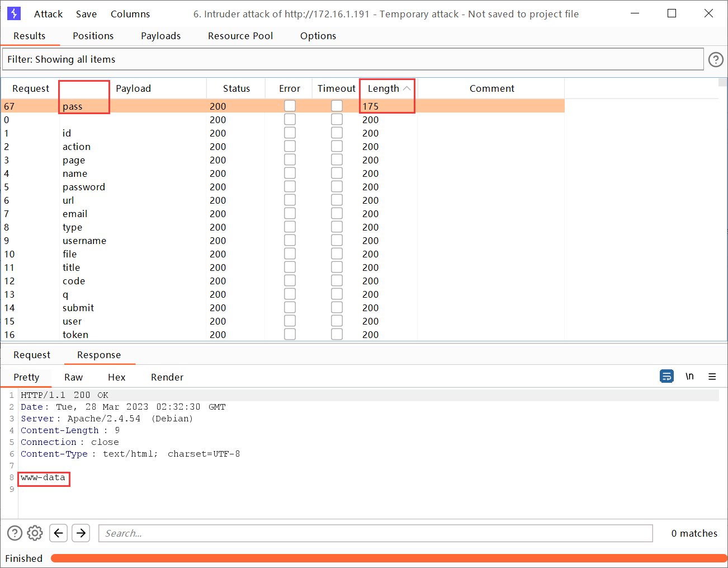Viewport: 728px width, 568px height.
Task: Toggle Timeout checkbox for the action payload row
Action: [337, 146]
